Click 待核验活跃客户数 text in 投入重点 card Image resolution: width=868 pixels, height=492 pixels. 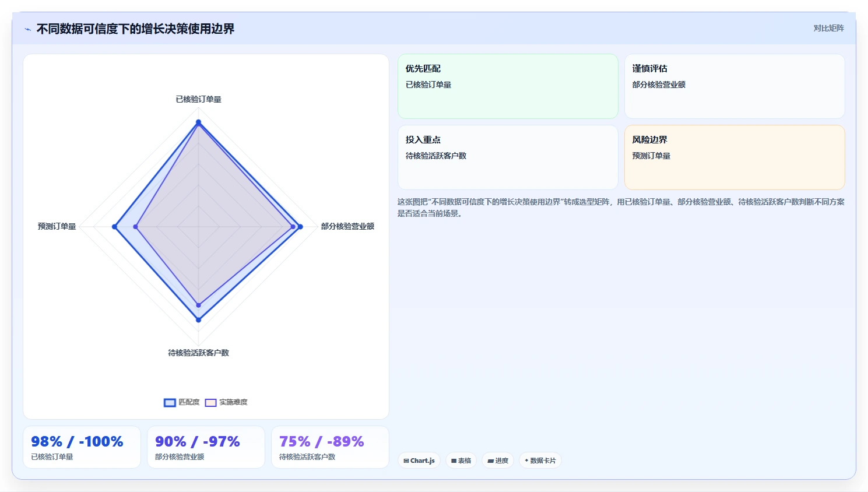tap(436, 156)
